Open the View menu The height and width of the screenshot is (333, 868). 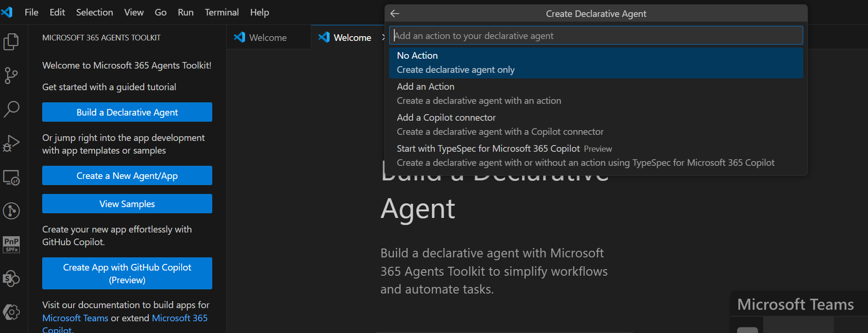[x=134, y=12]
